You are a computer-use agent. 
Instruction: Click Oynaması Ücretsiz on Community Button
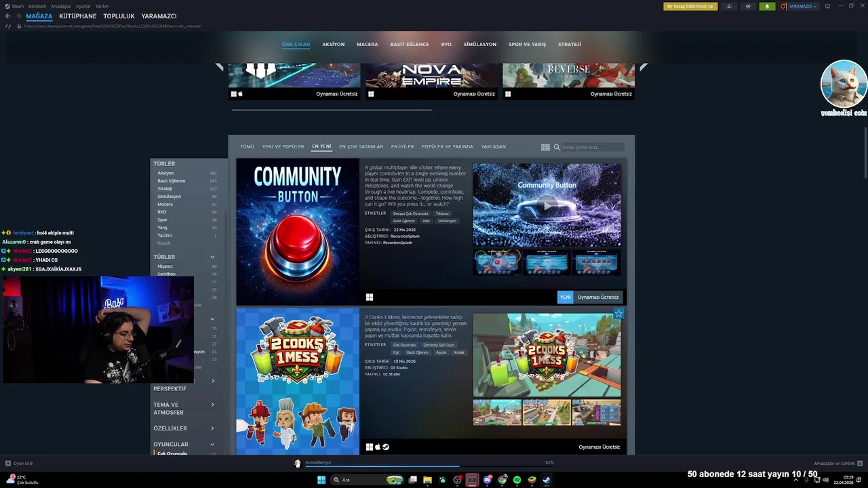(x=598, y=297)
